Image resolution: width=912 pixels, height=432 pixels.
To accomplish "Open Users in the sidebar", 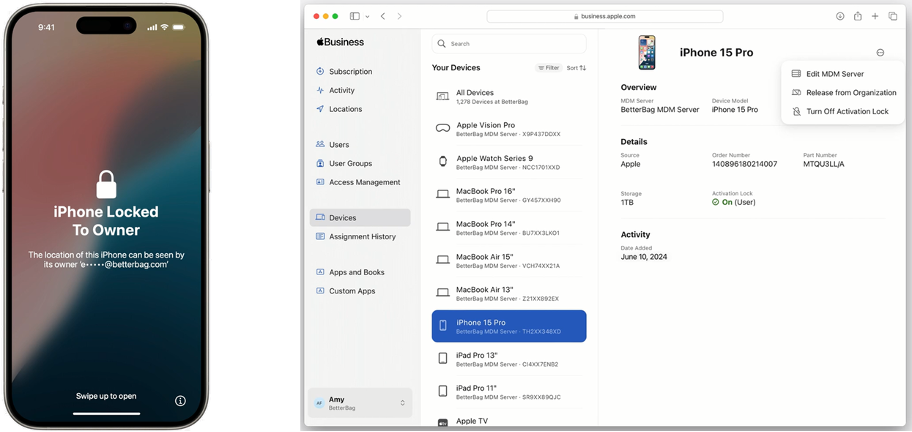I will click(333, 144).
